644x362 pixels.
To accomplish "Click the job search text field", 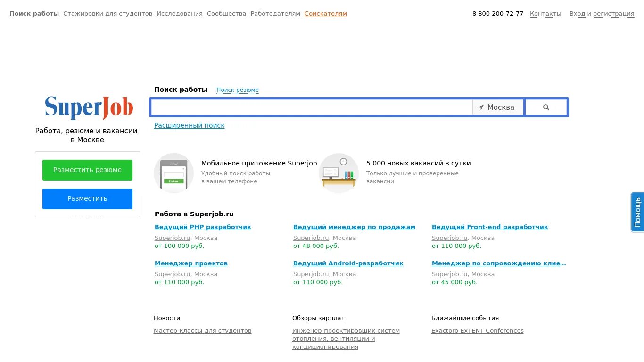I will coord(312,107).
